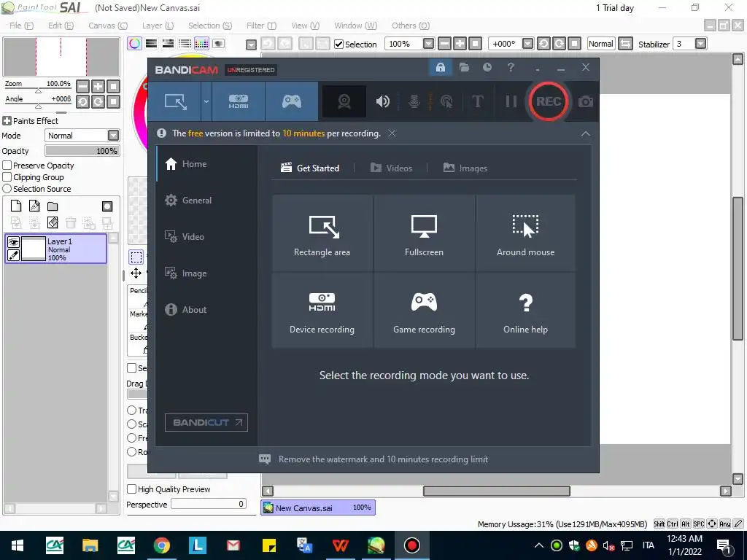The width and height of the screenshot is (747, 560).
Task: Select HDMI device recording mode in toolbar
Action: (x=239, y=101)
